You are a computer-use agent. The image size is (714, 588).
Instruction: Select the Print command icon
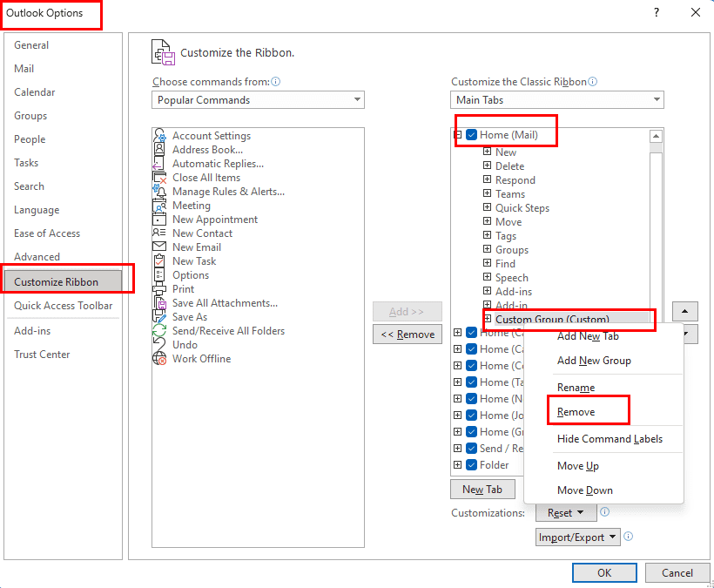159,288
